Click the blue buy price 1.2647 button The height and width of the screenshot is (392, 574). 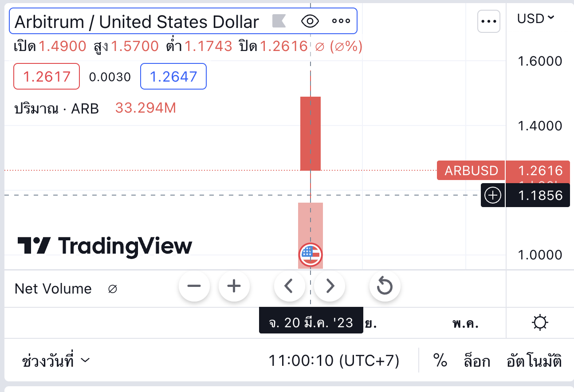point(173,77)
